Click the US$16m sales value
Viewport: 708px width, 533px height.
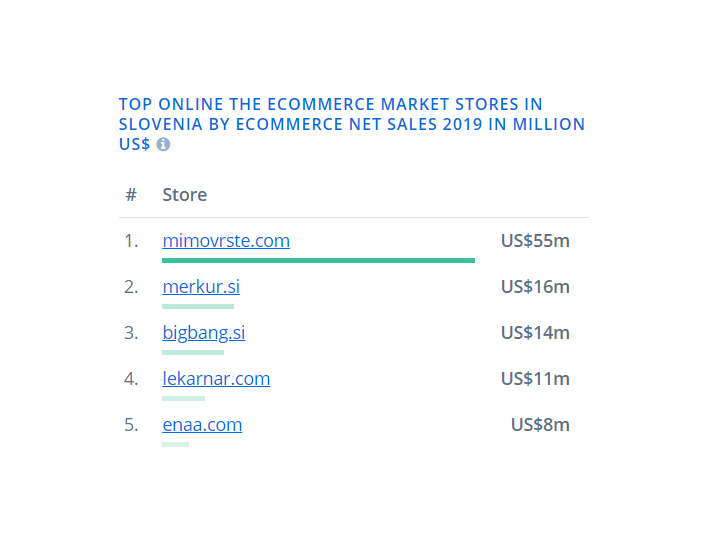tap(535, 287)
